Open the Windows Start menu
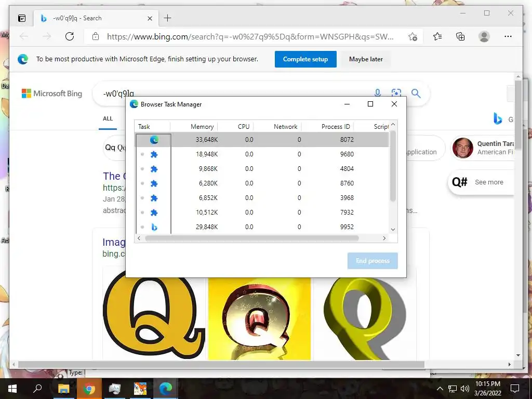 pos(12,389)
